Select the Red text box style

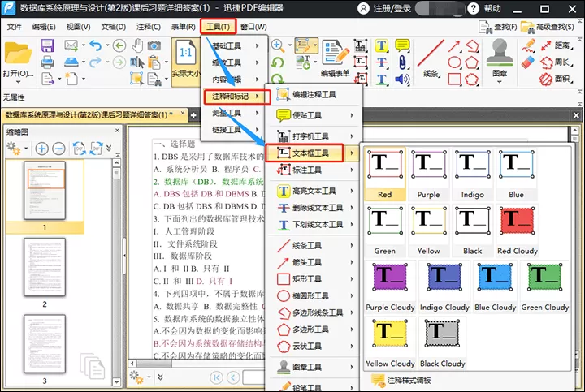[x=385, y=174]
